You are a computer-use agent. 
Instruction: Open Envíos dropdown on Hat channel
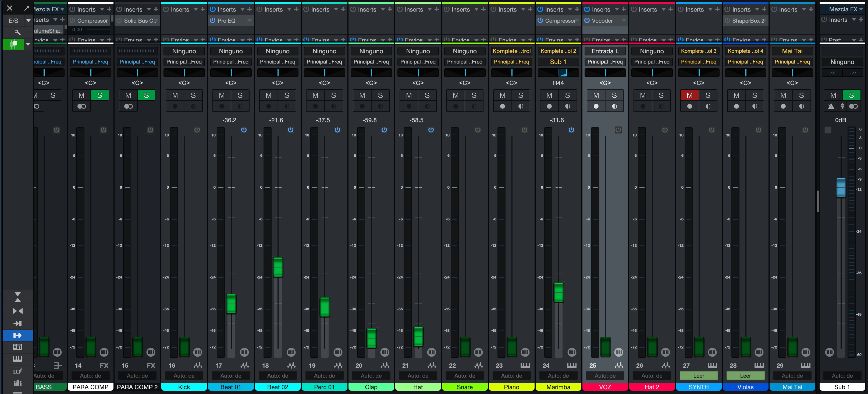pyautogui.click(x=429, y=40)
